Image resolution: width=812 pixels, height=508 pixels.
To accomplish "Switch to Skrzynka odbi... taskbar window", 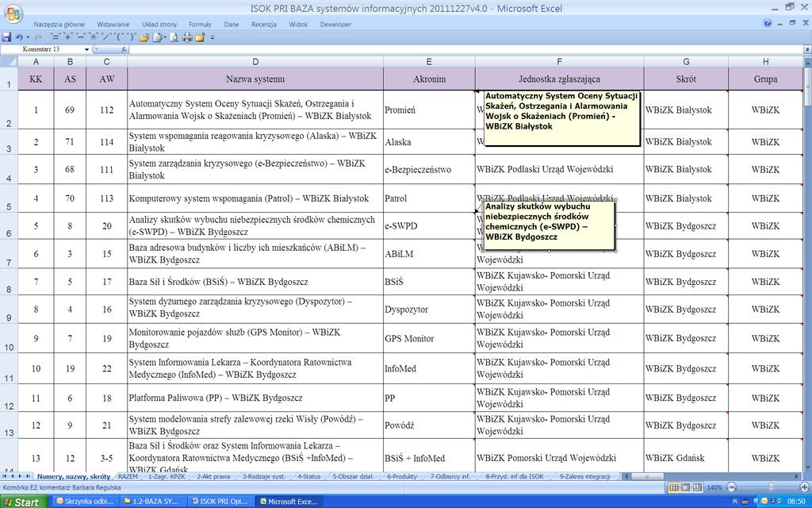I will (85, 502).
